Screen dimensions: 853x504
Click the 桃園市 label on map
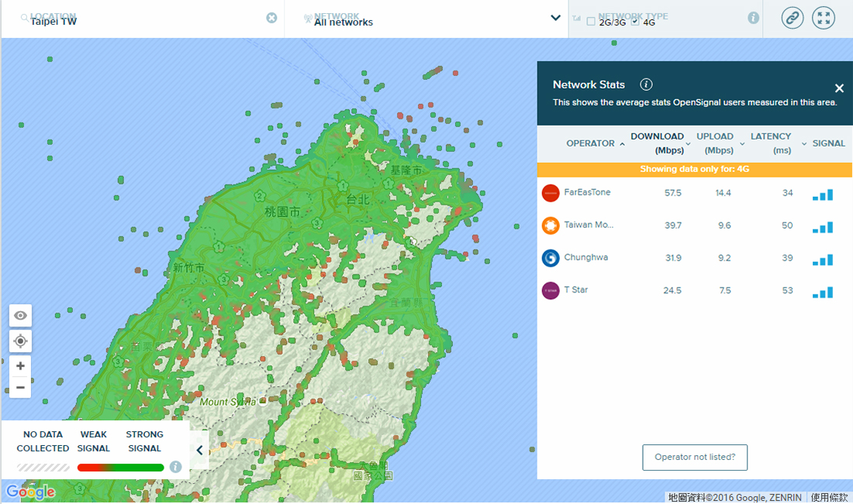point(281,212)
